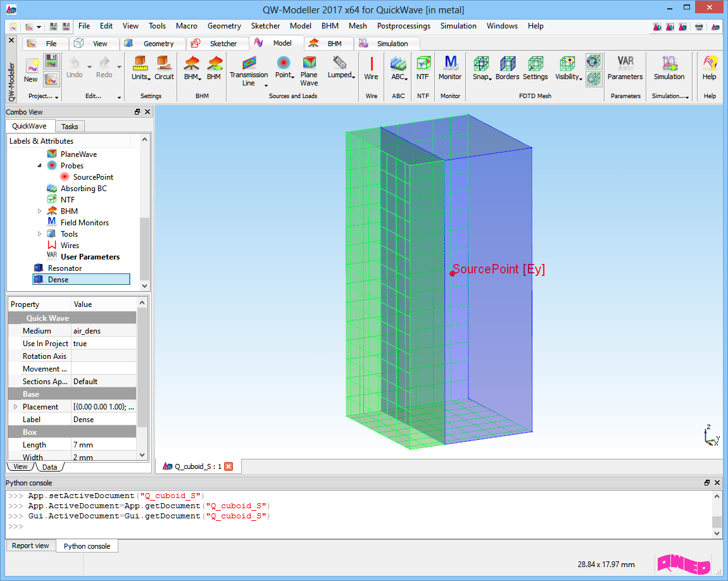Open the Circuit settings tool

[x=164, y=68]
